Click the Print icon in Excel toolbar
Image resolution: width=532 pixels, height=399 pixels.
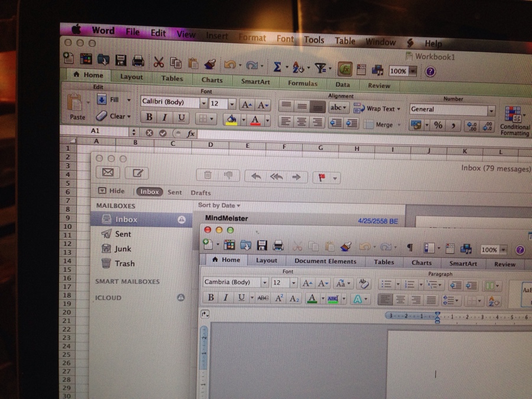[138, 61]
